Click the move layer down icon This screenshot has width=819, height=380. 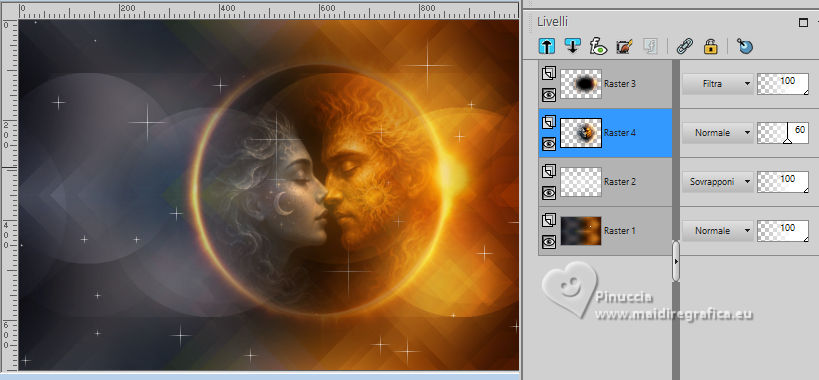[x=572, y=46]
